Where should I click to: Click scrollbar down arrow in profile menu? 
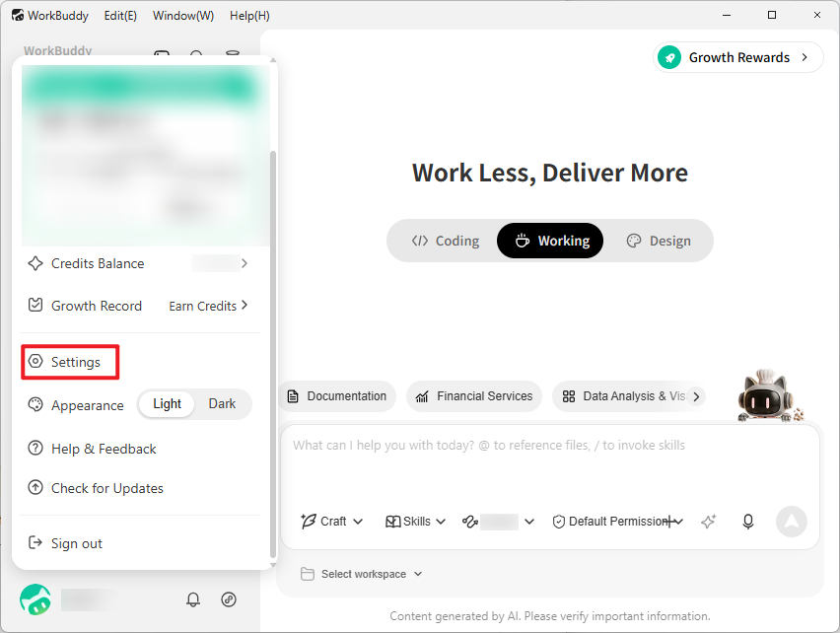[x=273, y=564]
